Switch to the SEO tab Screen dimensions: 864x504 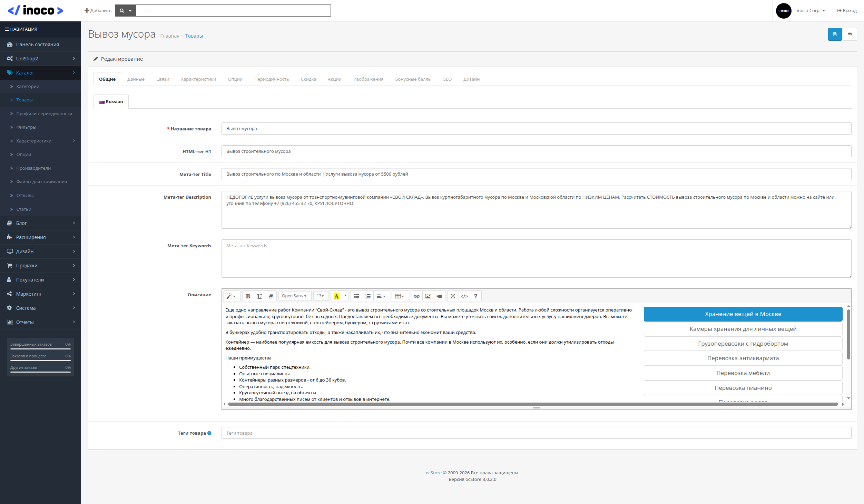coord(447,79)
